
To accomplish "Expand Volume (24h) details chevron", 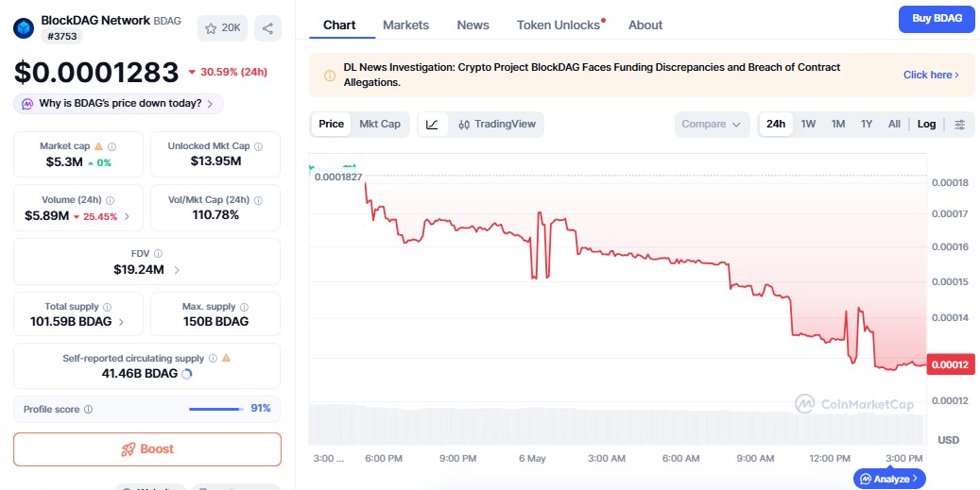I will [x=127, y=216].
